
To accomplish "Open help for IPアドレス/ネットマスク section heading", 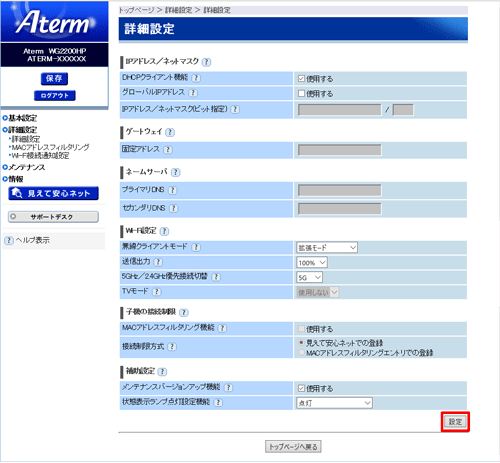I will pyautogui.click(x=206, y=62).
